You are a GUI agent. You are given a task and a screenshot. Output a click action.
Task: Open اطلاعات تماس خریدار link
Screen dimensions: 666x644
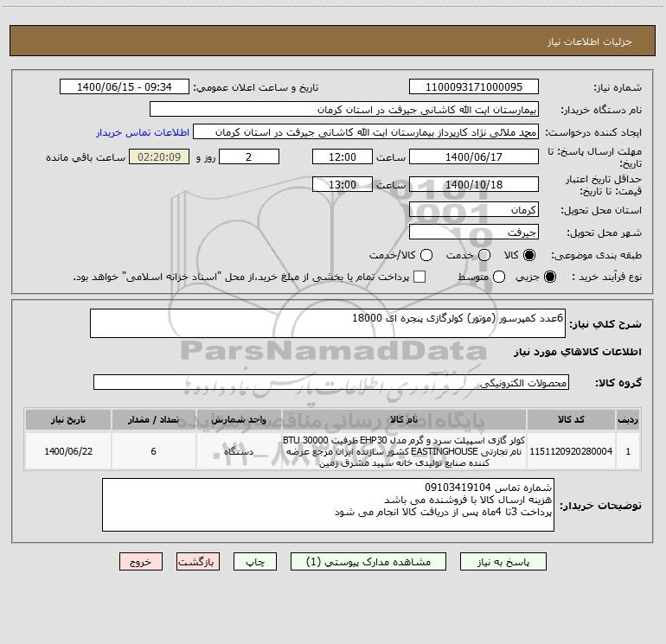pos(143,132)
